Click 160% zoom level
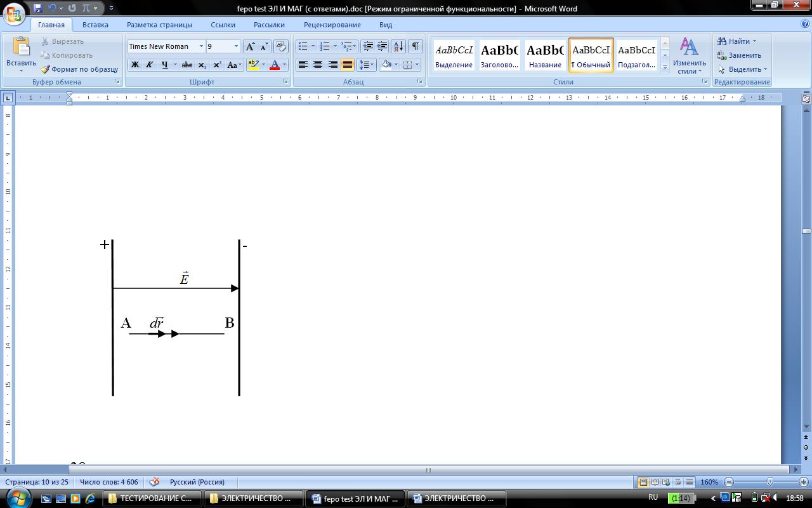 [709, 482]
